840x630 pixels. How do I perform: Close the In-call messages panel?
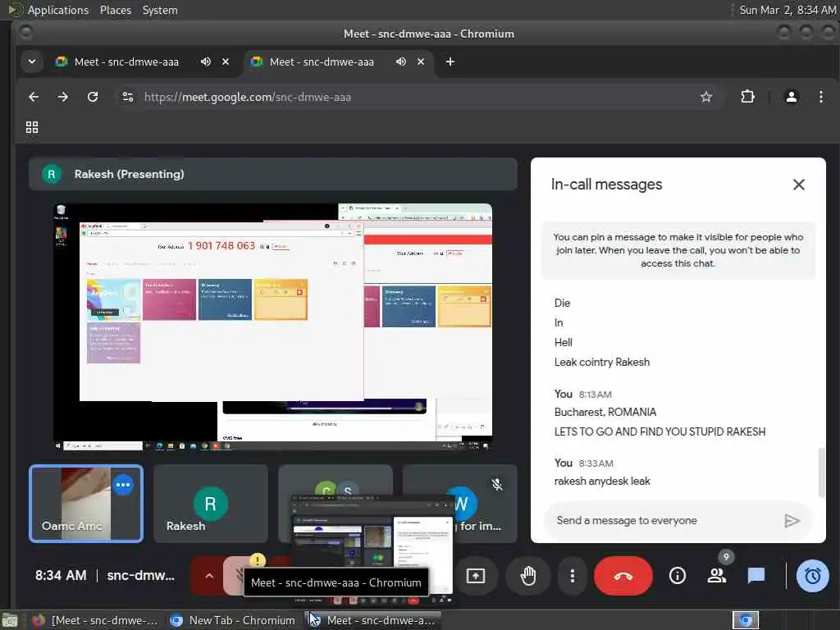tap(798, 185)
